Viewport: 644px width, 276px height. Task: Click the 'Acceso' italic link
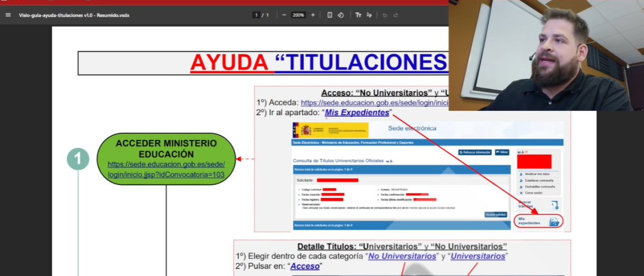305,266
